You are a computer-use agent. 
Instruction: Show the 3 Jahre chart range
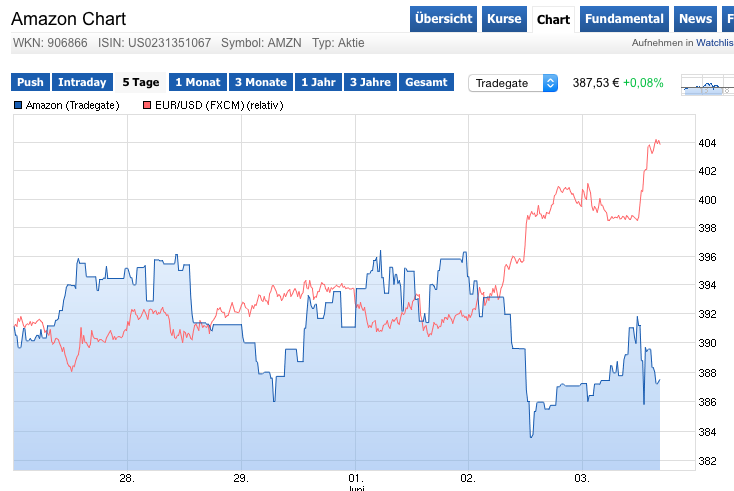click(x=371, y=83)
